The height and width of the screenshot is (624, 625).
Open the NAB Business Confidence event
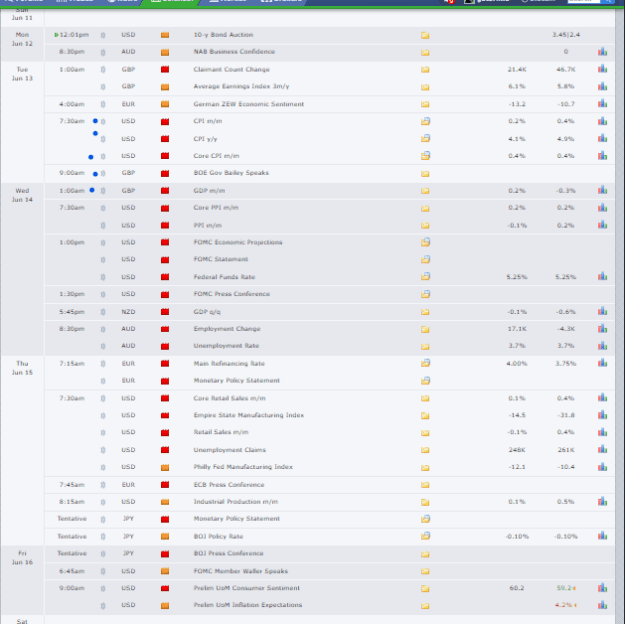(234, 51)
